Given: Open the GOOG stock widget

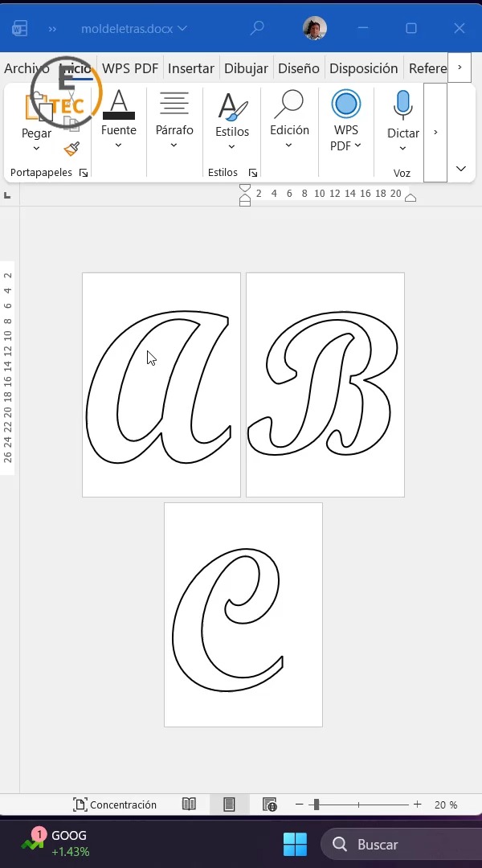Looking at the screenshot, I should 55,843.
